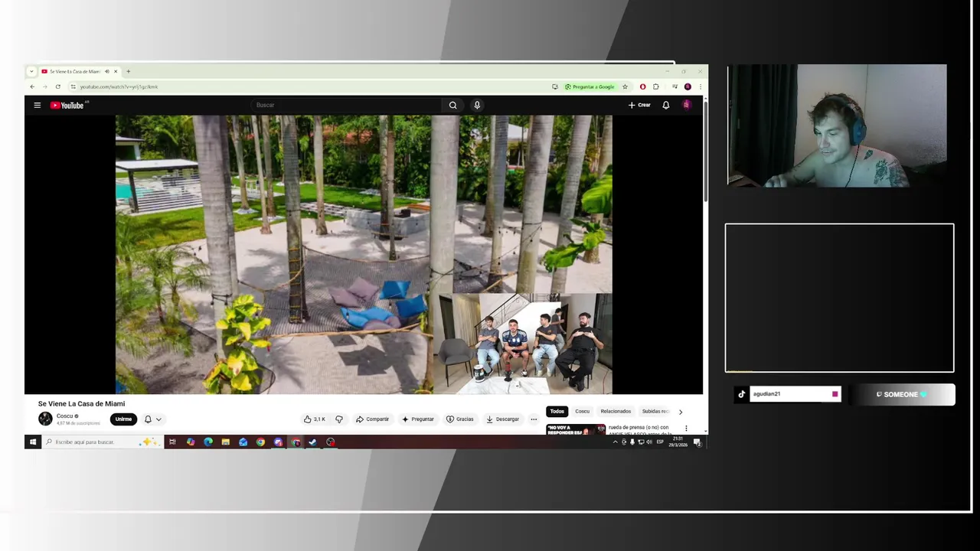
Task: Open the suggested rueda de prensa video thumbnail
Action: click(576, 429)
